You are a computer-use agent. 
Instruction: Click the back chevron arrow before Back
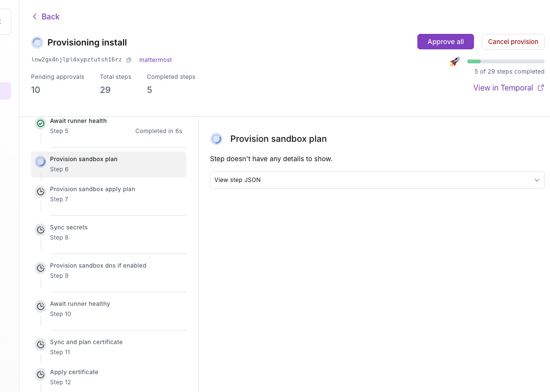click(x=33, y=16)
